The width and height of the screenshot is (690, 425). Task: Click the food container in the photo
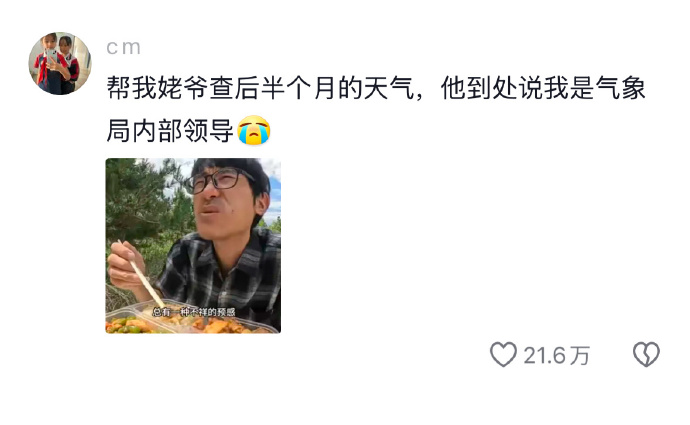click(x=189, y=318)
